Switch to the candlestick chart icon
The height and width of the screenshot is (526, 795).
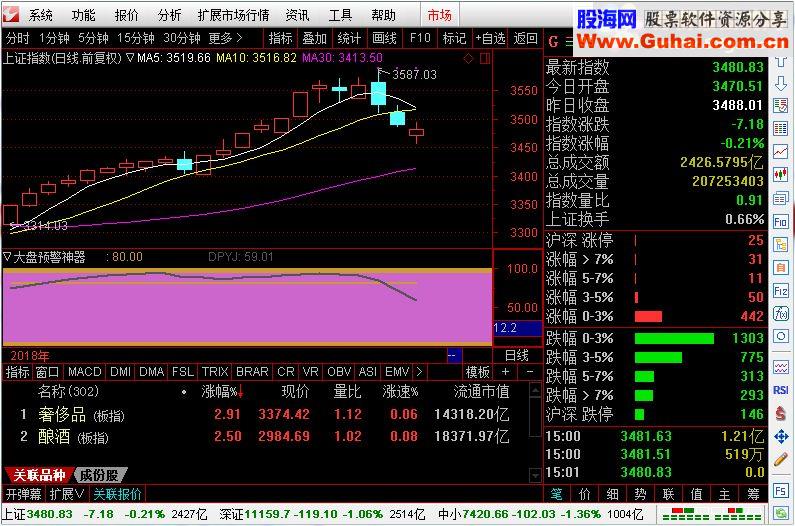(x=781, y=174)
